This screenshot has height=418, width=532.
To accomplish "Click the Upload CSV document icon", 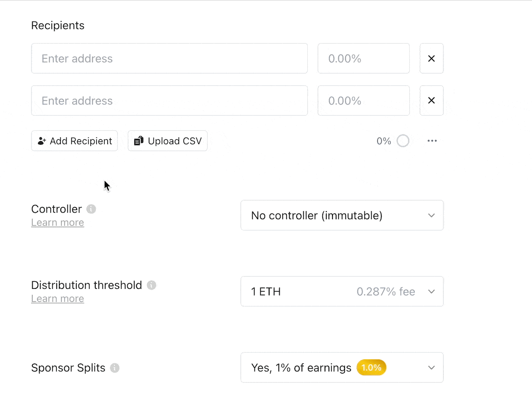I will pyautogui.click(x=139, y=141).
